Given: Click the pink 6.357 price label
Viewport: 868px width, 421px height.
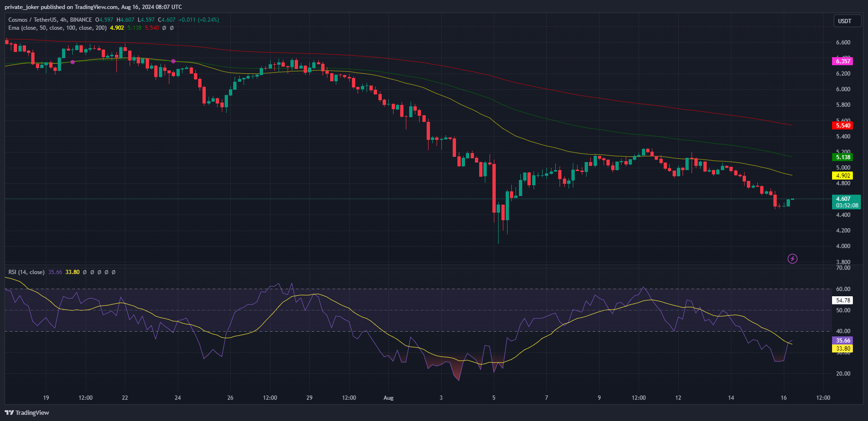Looking at the screenshot, I should 842,61.
